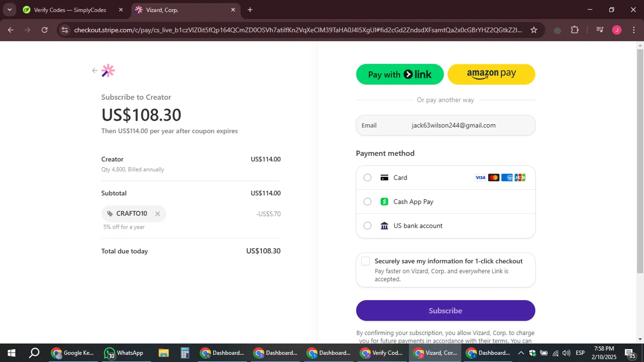Open the volume control in tray
This screenshot has width=644, height=362.
click(566, 353)
